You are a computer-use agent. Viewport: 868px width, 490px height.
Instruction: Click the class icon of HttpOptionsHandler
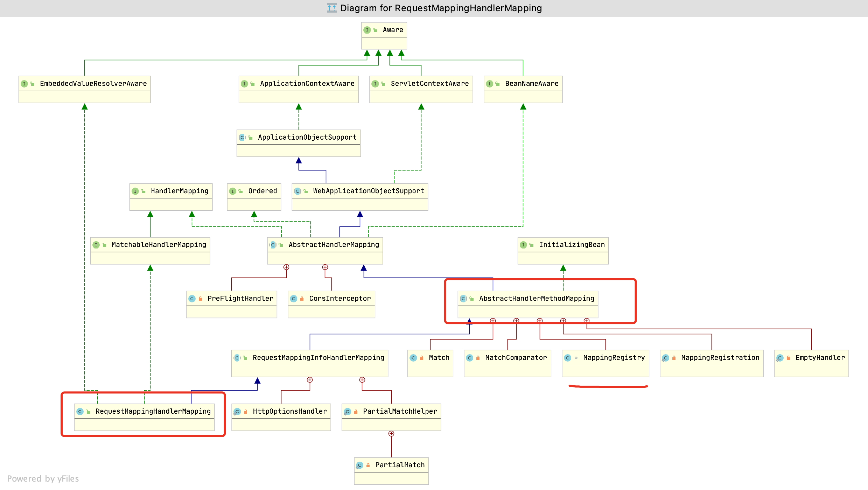pyautogui.click(x=237, y=412)
